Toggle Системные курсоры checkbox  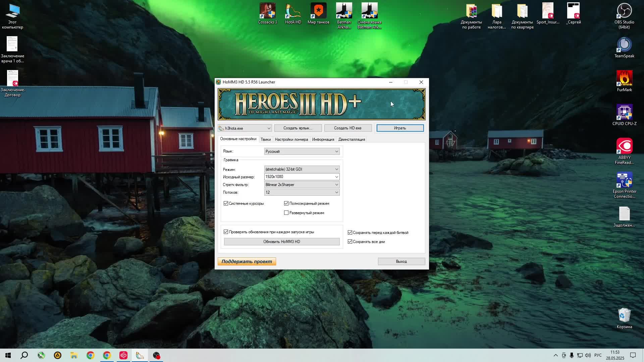[226, 203]
